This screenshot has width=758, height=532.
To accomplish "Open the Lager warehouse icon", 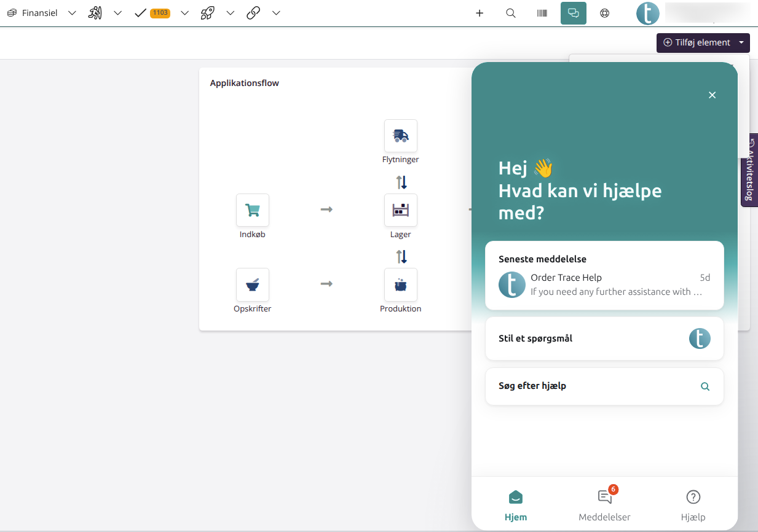I will point(401,210).
